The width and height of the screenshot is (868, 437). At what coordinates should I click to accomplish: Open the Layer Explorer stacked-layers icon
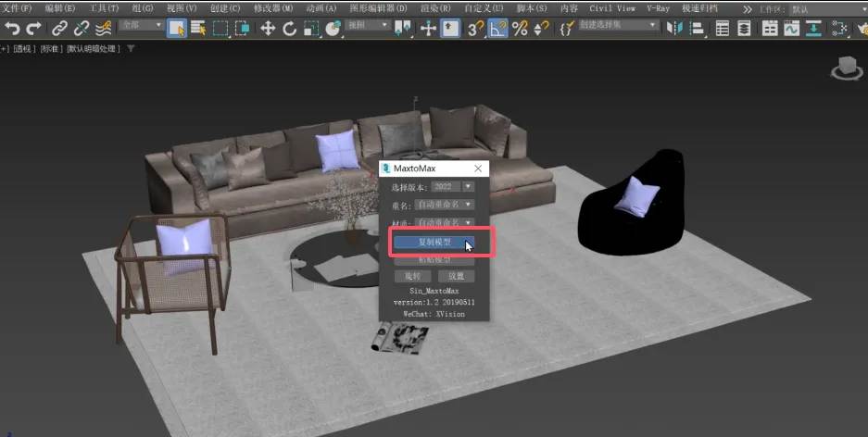coord(744,28)
